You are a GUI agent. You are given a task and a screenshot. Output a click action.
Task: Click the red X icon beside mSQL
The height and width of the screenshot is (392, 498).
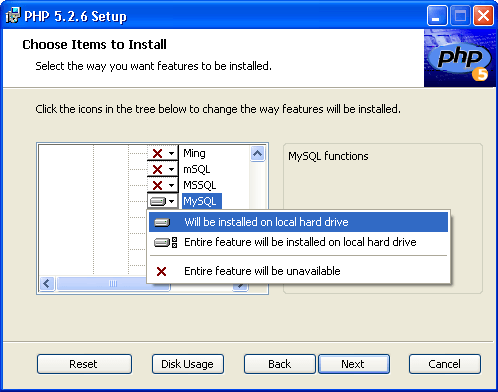[x=157, y=169]
